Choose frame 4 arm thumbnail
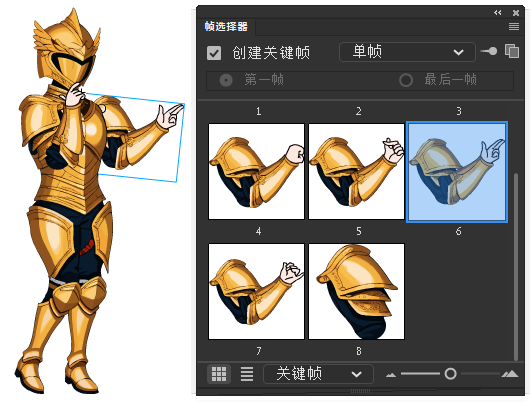Image resolution: width=532 pixels, height=411 pixels. point(256,291)
